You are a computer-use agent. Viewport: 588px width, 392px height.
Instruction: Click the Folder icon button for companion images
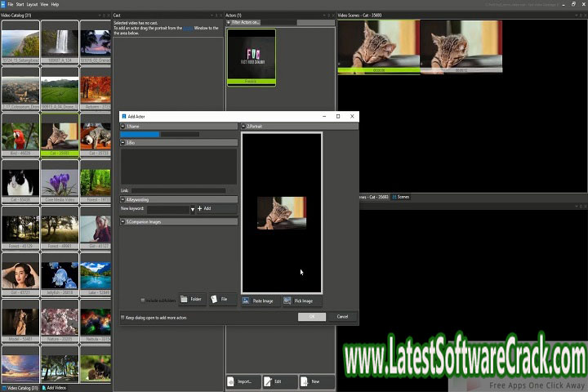pyautogui.click(x=190, y=300)
